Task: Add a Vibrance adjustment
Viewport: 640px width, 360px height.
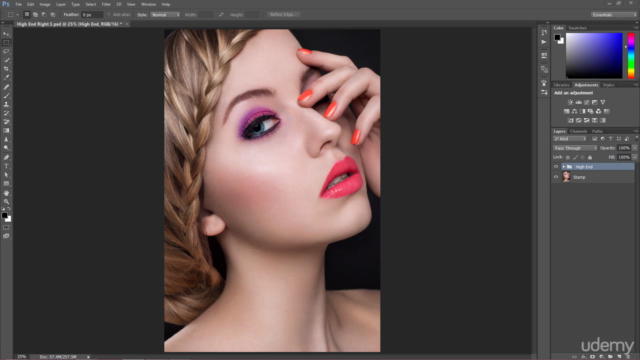Action: click(x=603, y=102)
